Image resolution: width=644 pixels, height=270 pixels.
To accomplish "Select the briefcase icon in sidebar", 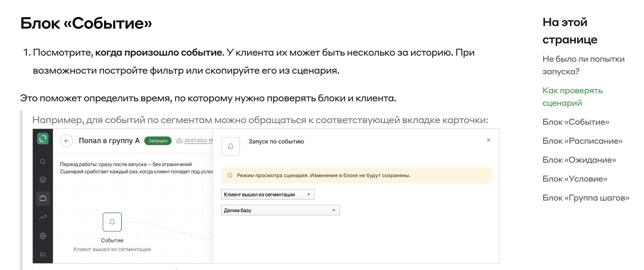I will click(x=43, y=198).
